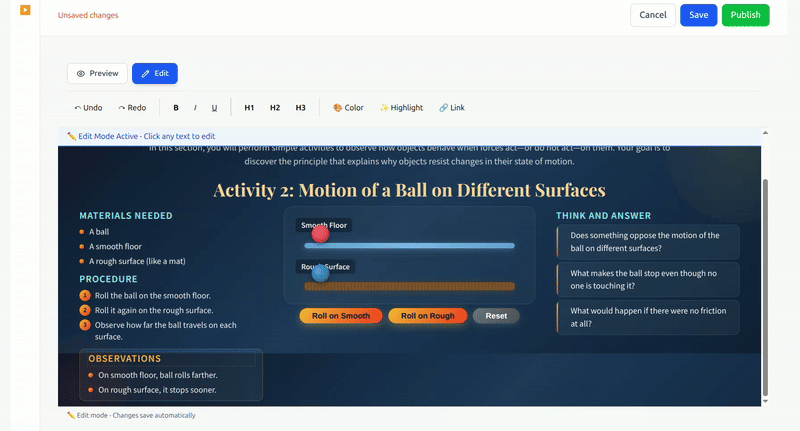800x431 pixels.
Task: Click the Undo toolbar button
Action: (x=88, y=108)
